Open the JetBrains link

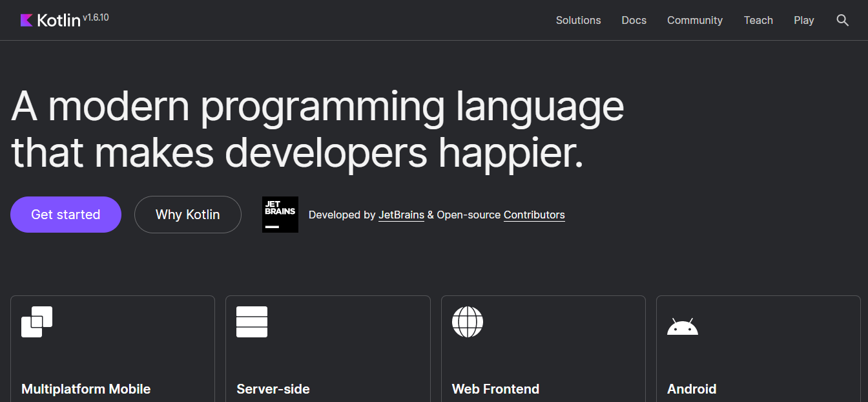[400, 215]
